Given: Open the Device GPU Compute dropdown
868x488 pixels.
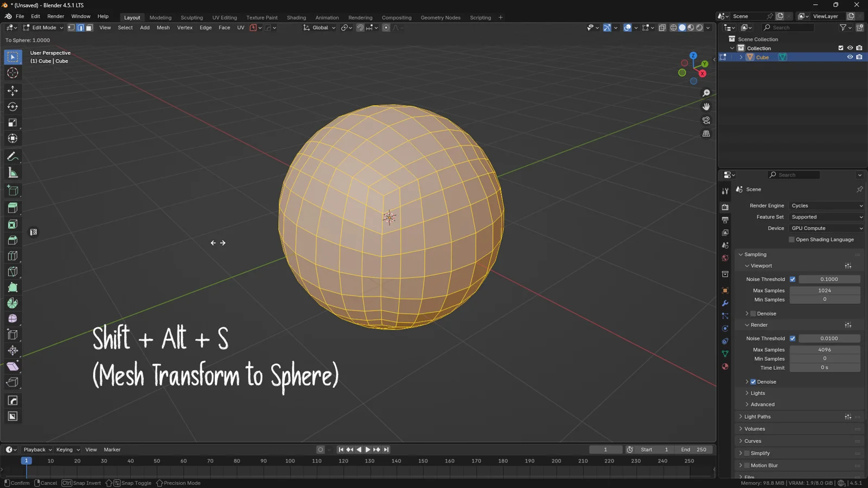Looking at the screenshot, I should tap(826, 228).
